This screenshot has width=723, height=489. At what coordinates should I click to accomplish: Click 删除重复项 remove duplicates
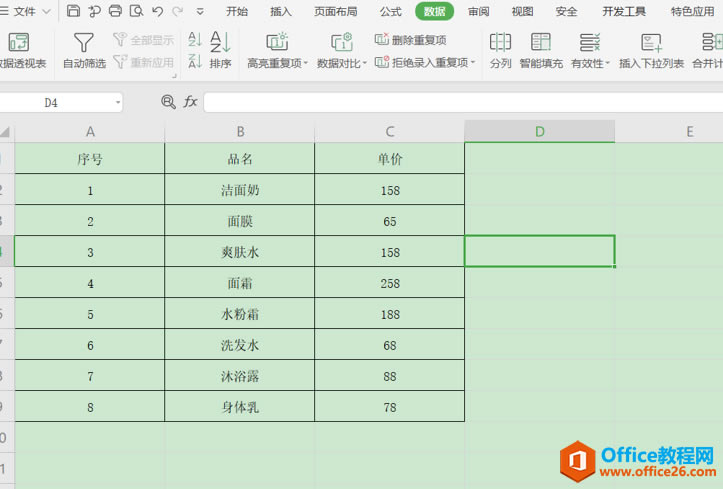(x=410, y=40)
